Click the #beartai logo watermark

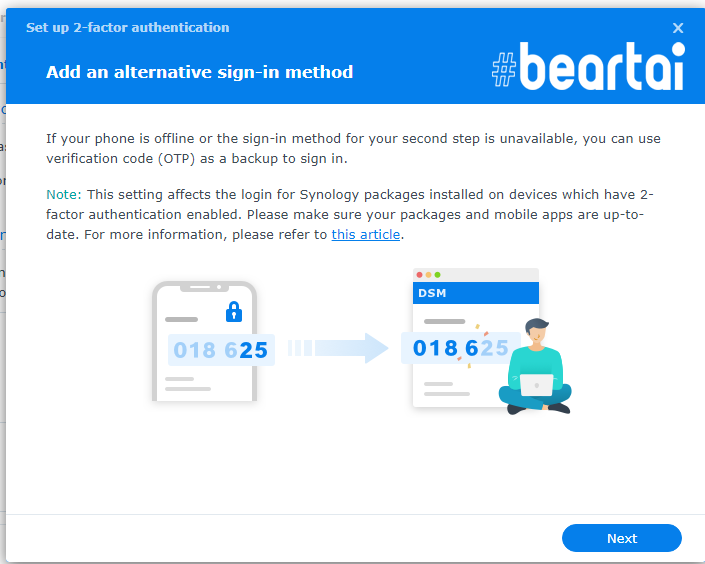pos(588,67)
